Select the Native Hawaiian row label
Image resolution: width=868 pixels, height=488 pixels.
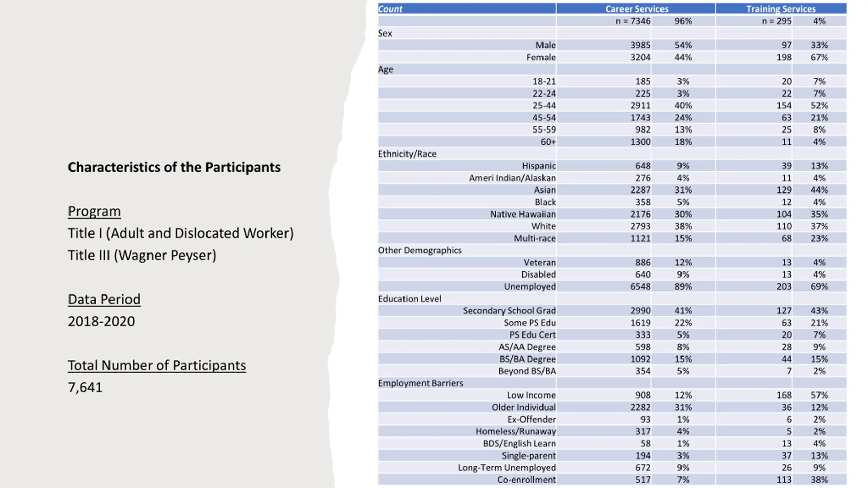click(x=523, y=214)
